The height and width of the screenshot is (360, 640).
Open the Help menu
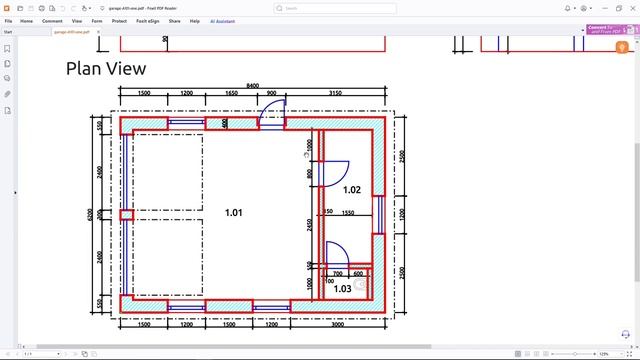tap(195, 21)
